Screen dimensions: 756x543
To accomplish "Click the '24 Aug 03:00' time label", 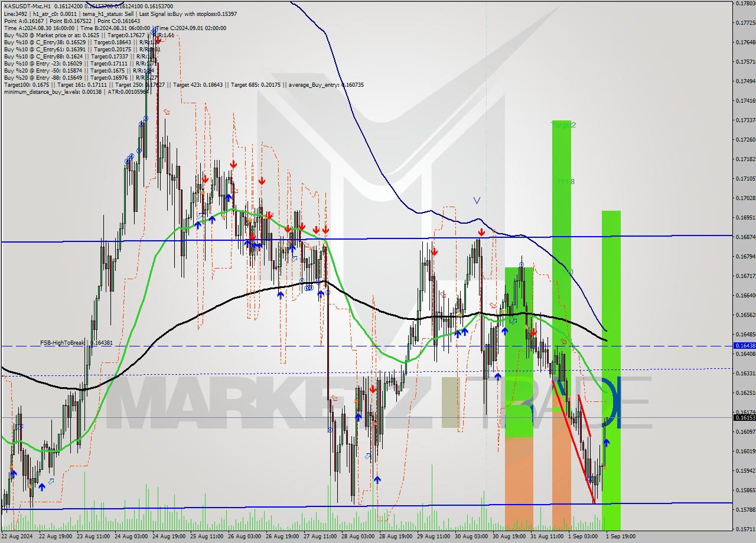I will click(x=131, y=537).
